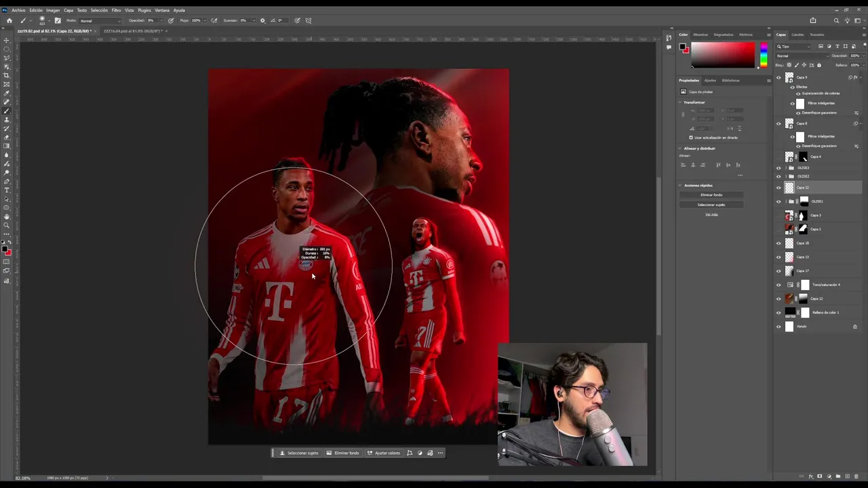Image resolution: width=868 pixels, height=488 pixels.
Task: Filter layers by text type icon
Action: pos(837,46)
